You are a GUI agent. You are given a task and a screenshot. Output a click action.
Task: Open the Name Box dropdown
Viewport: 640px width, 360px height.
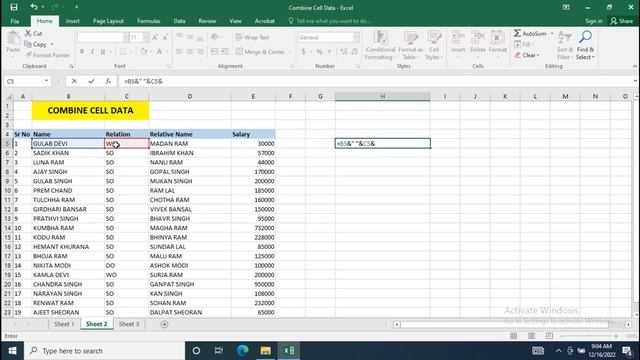(46, 81)
